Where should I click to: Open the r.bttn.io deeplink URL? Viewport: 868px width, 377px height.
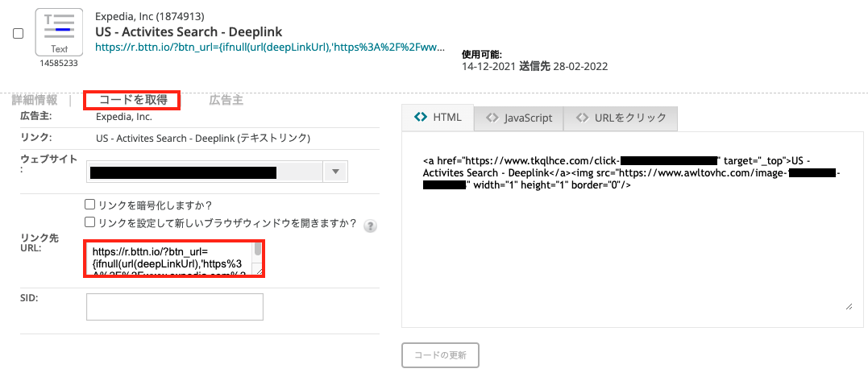pyautogui.click(x=270, y=48)
